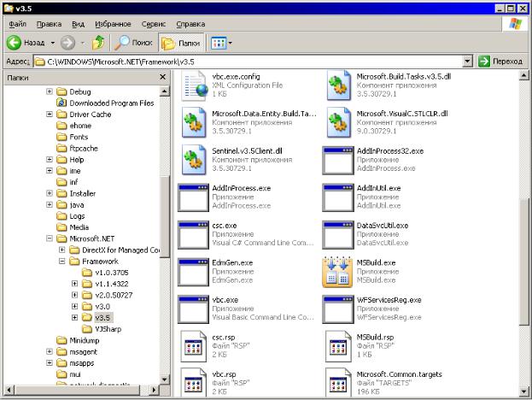Open the Вид menu
Viewport: 532px width, 400px height.
78,24
